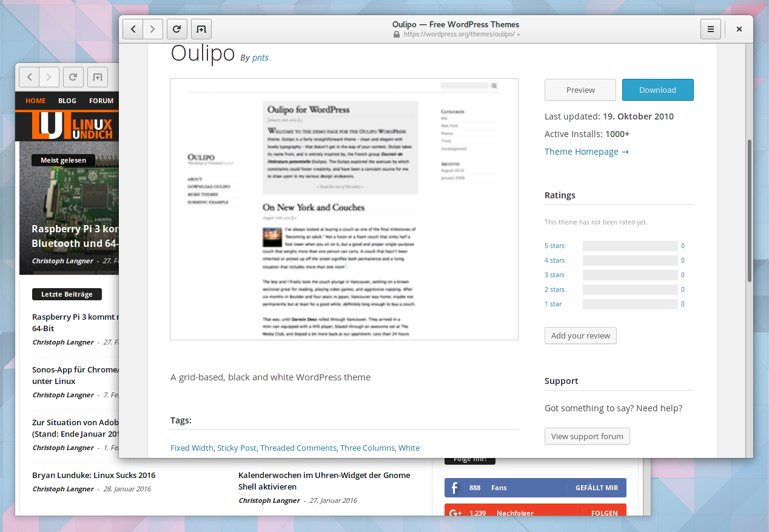Click the Letzte Beiträge label
Image resolution: width=769 pixels, height=532 pixels.
pos(67,294)
